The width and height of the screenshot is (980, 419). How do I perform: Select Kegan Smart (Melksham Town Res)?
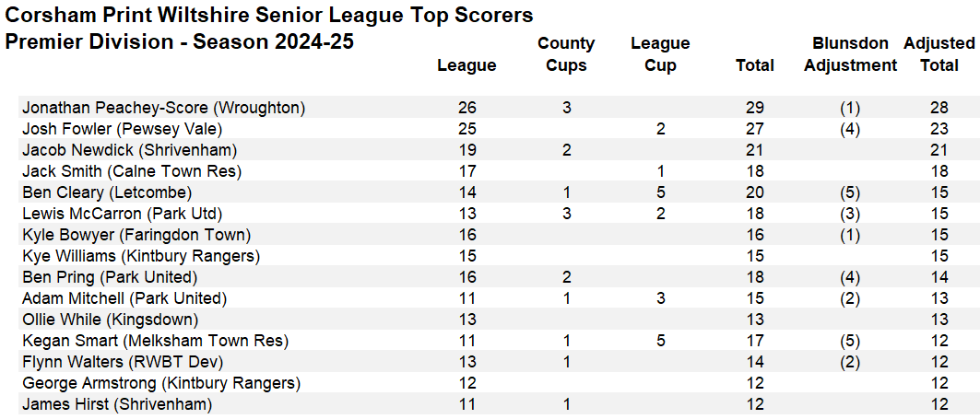coord(155,341)
